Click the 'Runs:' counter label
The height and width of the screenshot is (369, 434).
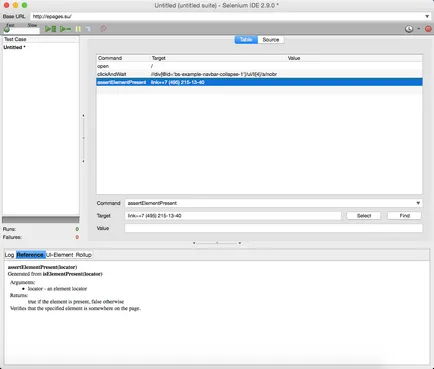(9, 229)
